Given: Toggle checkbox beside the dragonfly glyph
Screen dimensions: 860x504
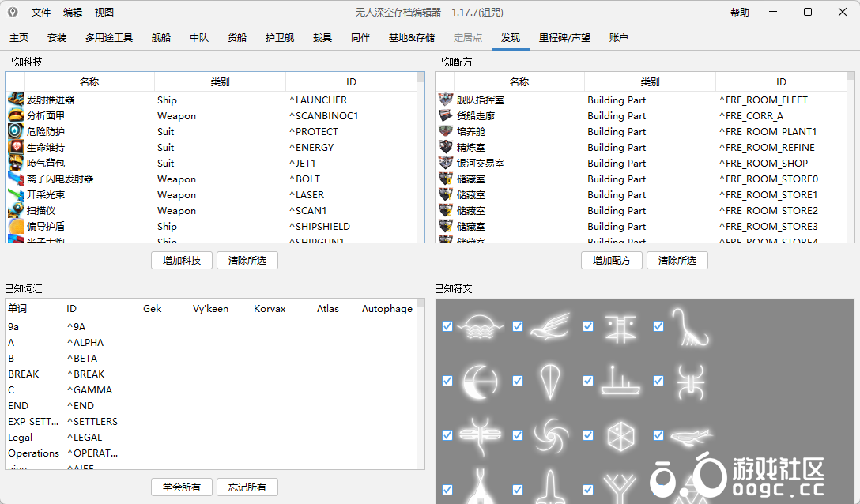Looking at the screenshot, I should click(x=447, y=435).
